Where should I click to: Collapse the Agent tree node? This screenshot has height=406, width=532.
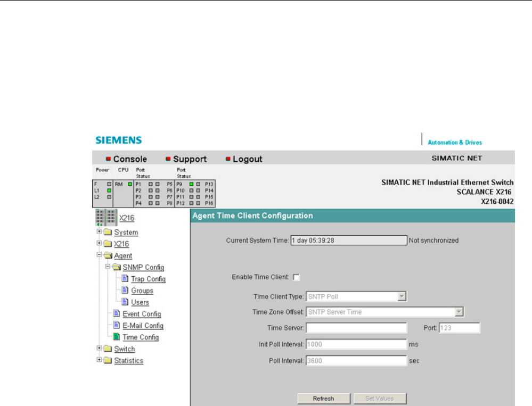click(x=99, y=254)
